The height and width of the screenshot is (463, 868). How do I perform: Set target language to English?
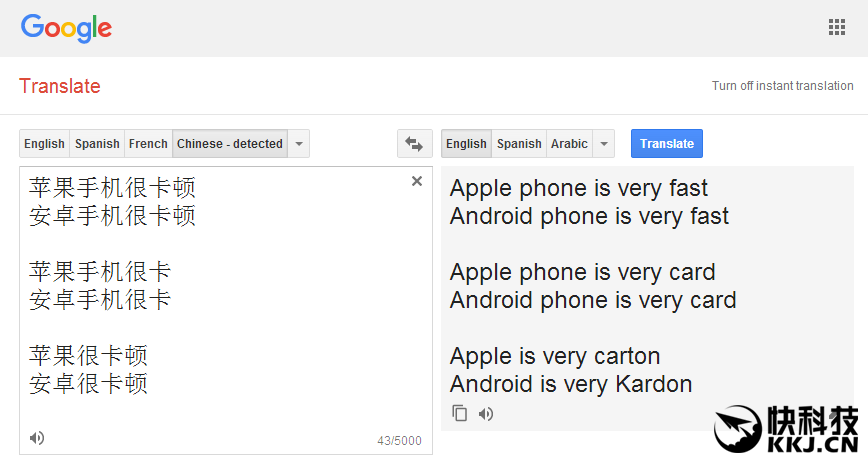pos(466,143)
